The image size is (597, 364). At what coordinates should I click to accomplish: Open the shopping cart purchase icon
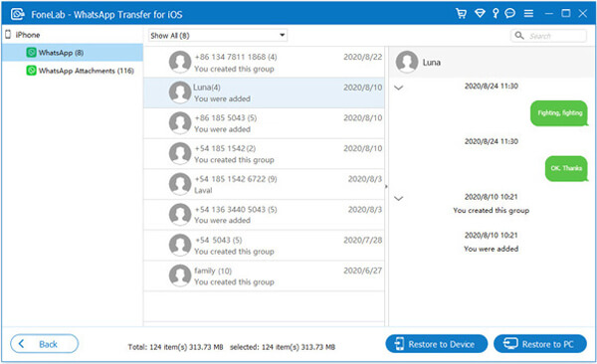click(461, 14)
